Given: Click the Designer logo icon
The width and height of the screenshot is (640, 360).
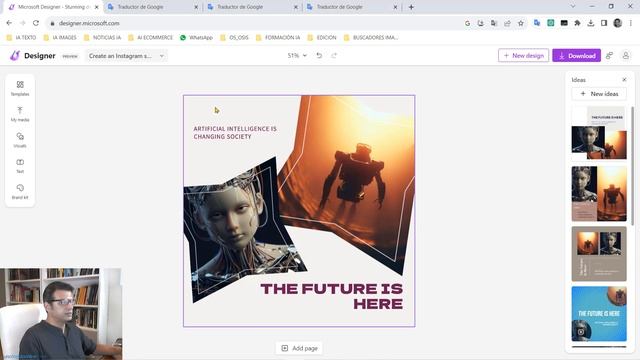Looking at the screenshot, I should (x=15, y=56).
